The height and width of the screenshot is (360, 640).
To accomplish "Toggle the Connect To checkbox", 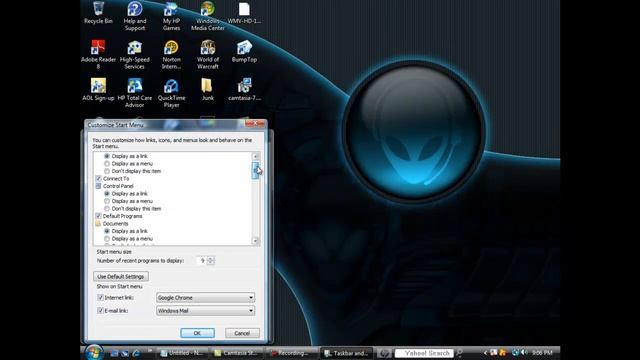I will [98, 179].
